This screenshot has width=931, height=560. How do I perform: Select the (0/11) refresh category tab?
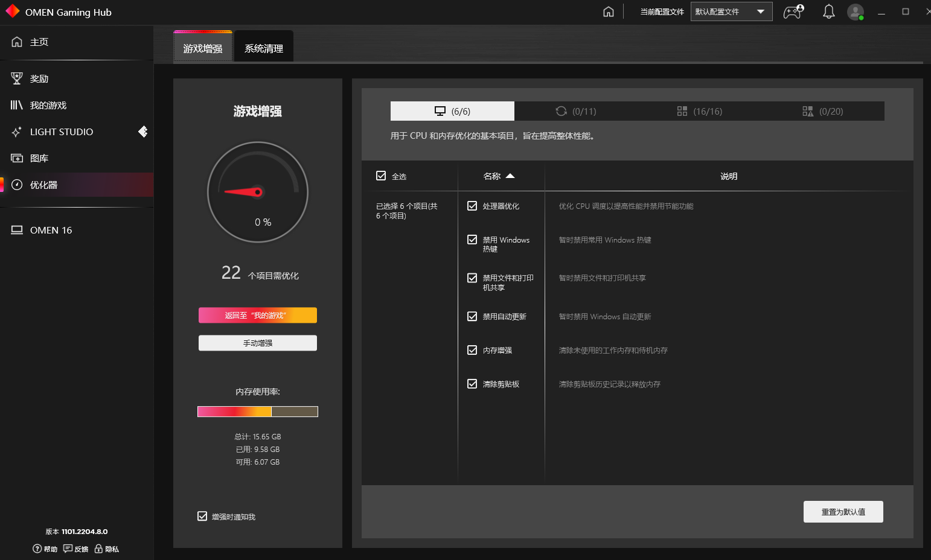click(576, 111)
